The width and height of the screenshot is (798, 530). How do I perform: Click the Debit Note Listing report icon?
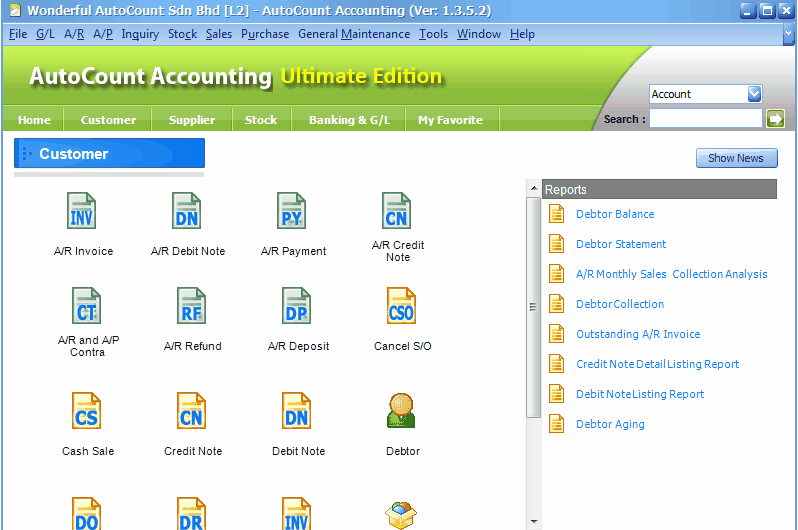(556, 394)
